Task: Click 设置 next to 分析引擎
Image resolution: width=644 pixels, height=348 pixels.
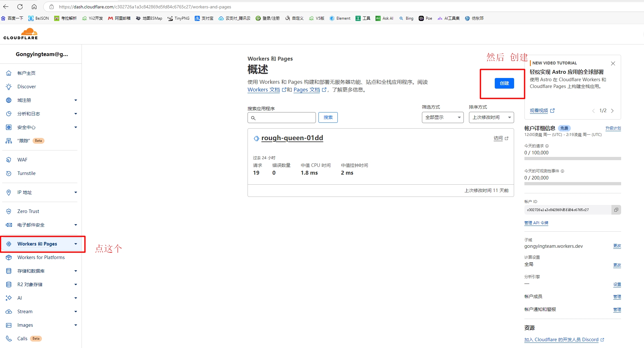Action: (617, 285)
